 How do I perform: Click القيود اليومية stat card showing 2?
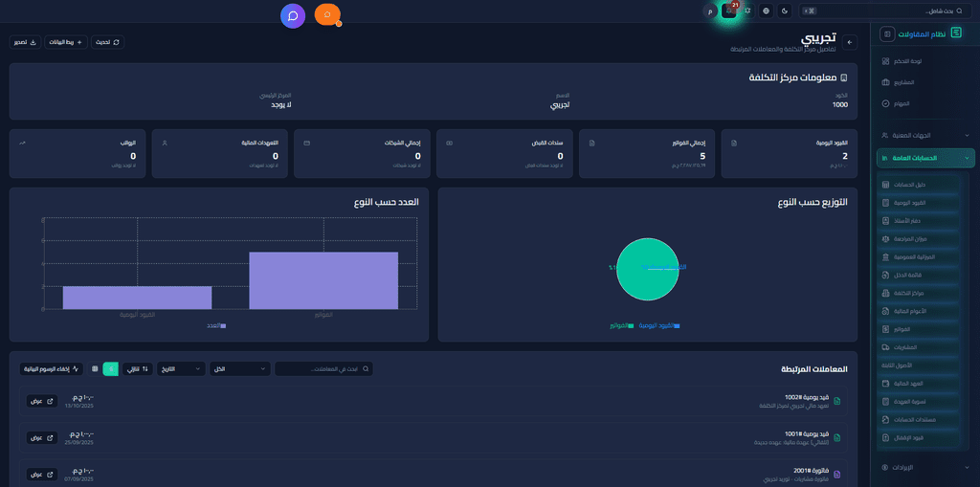tap(789, 154)
